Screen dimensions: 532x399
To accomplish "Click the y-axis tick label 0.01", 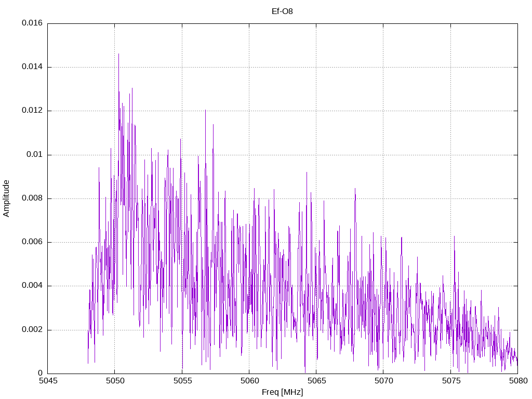I will [x=35, y=155].
